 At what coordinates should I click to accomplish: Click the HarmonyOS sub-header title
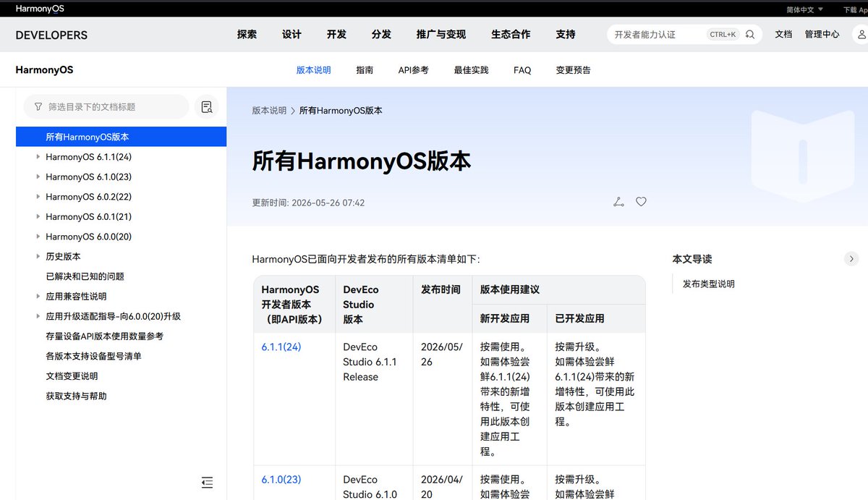[x=44, y=70]
